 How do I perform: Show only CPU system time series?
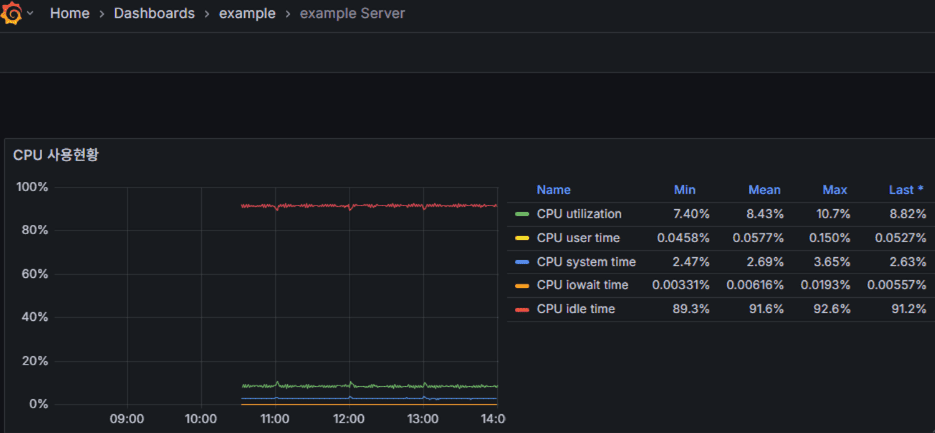coord(586,262)
